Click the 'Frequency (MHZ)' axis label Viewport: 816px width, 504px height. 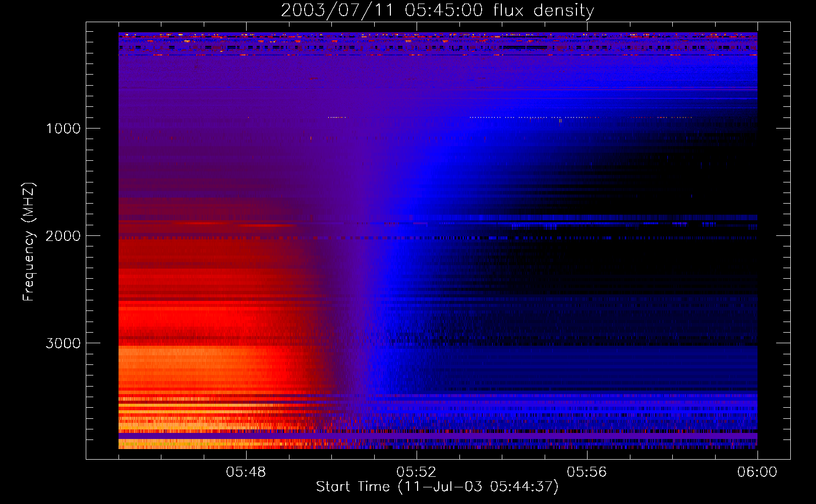click(x=29, y=242)
